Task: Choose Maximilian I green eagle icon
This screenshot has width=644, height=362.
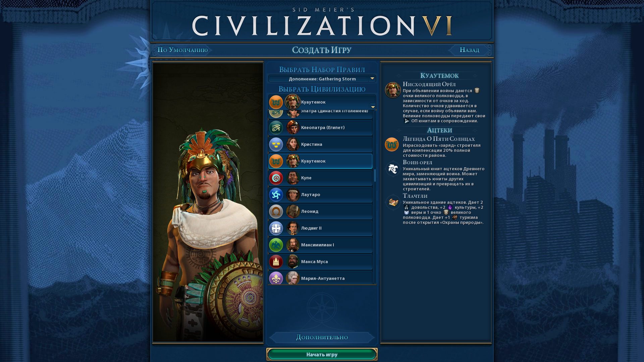Action: click(x=276, y=245)
